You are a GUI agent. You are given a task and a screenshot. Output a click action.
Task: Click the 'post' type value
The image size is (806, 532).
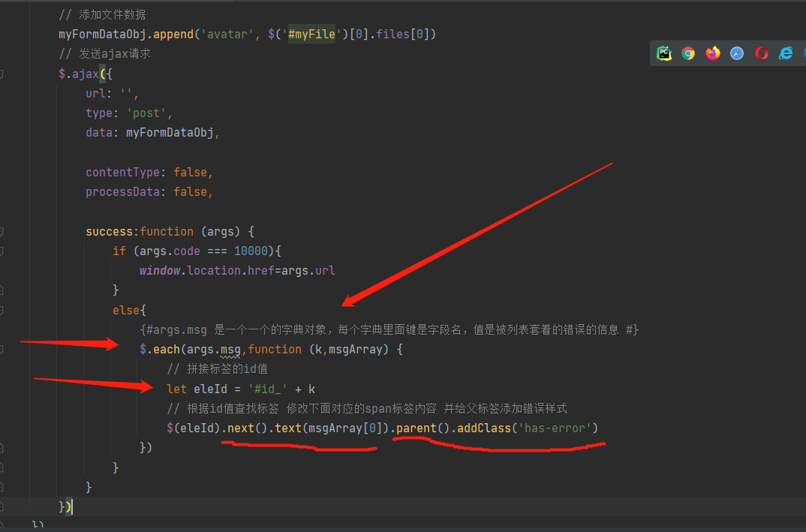coord(146,113)
